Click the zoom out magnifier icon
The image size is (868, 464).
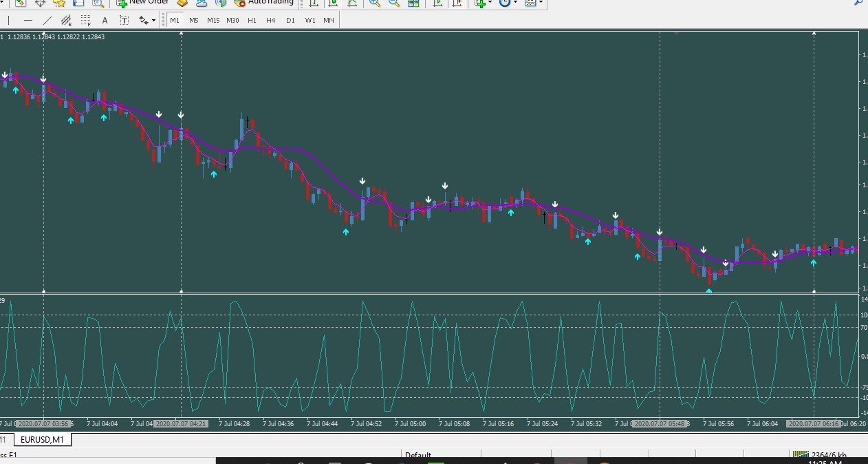[x=393, y=3]
